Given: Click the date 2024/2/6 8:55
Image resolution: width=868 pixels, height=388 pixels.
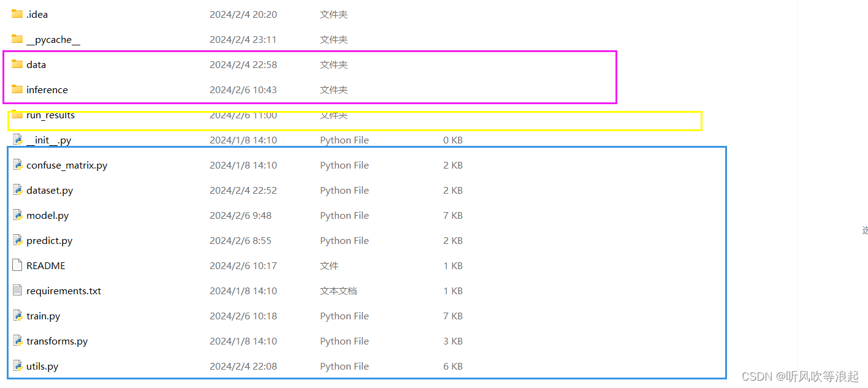Looking at the screenshot, I should tap(240, 241).
